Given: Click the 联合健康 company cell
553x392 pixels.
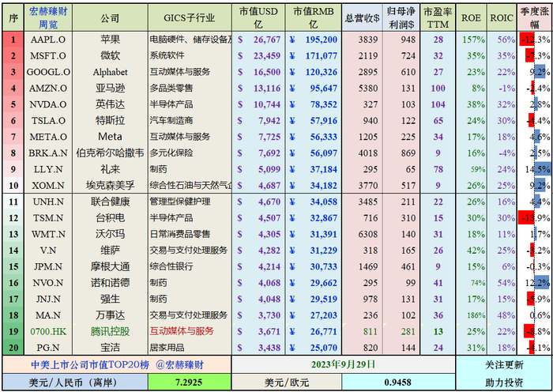Looking at the screenshot, I should coord(110,202).
